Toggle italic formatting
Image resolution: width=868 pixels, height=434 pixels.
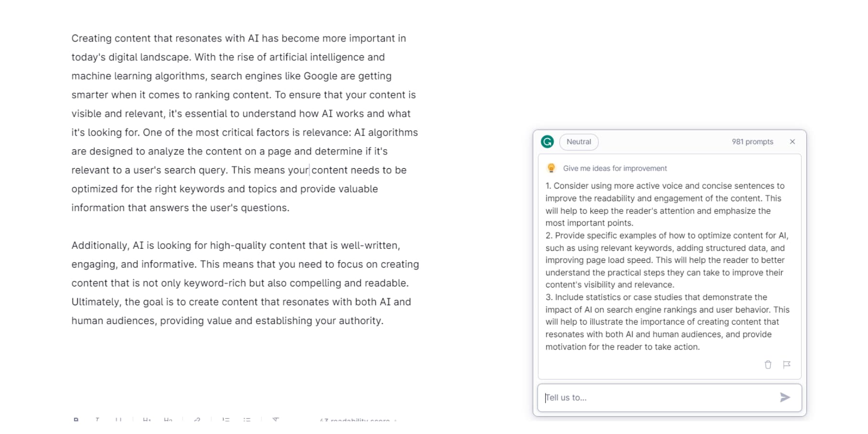(x=97, y=420)
